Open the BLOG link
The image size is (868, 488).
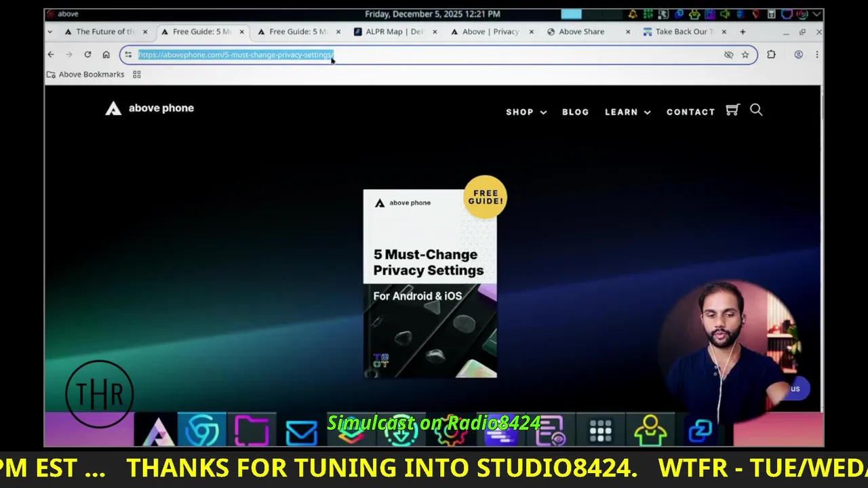[575, 112]
